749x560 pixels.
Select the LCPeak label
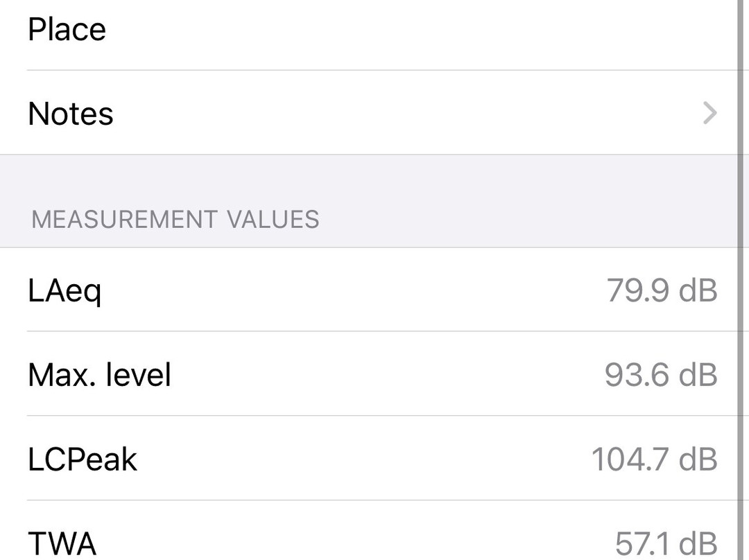click(83, 460)
